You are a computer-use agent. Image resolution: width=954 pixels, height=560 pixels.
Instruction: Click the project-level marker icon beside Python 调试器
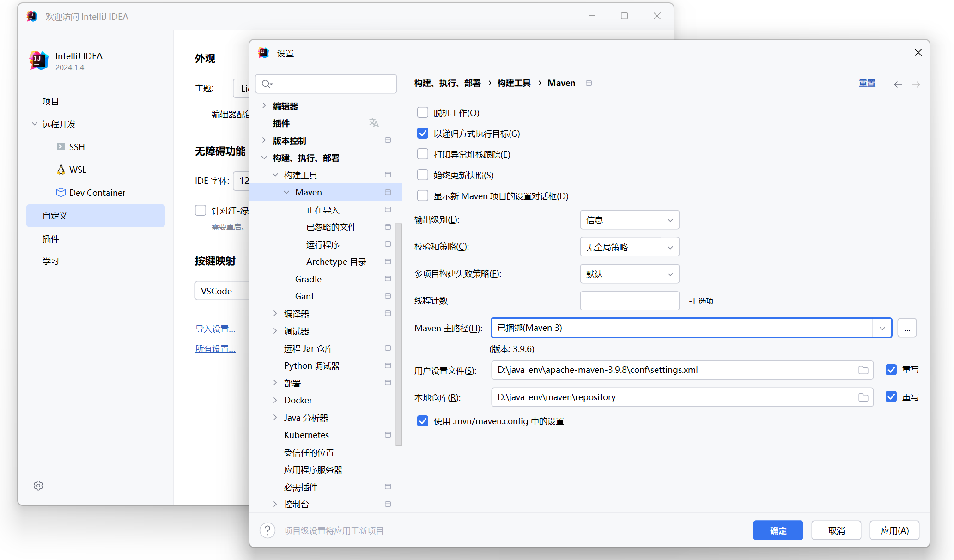click(x=388, y=365)
